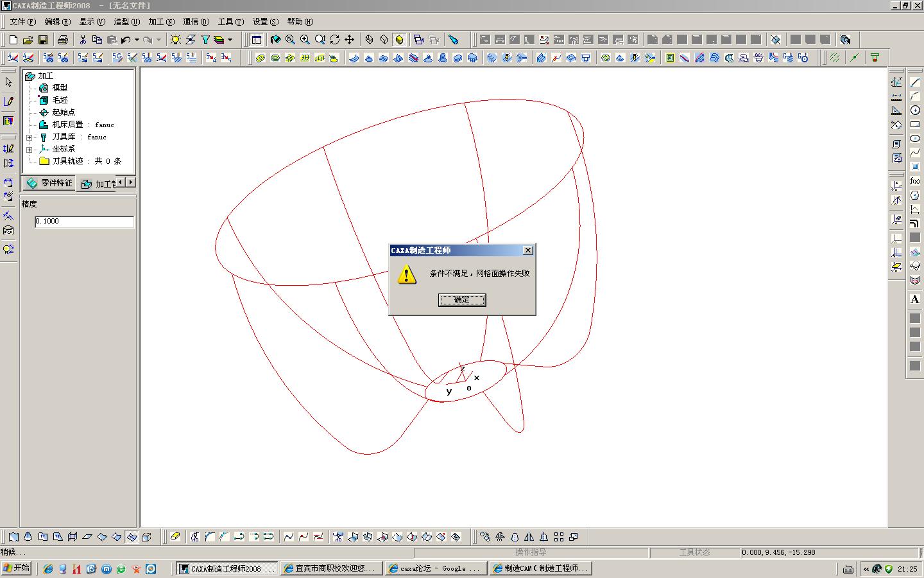
Task: Click the eraser delete icon in bottom toolbar
Action: (x=175, y=537)
